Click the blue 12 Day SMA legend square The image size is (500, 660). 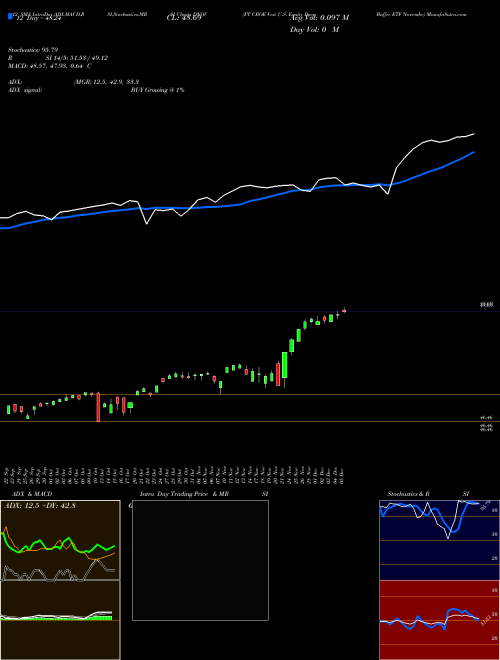(x=10, y=16)
